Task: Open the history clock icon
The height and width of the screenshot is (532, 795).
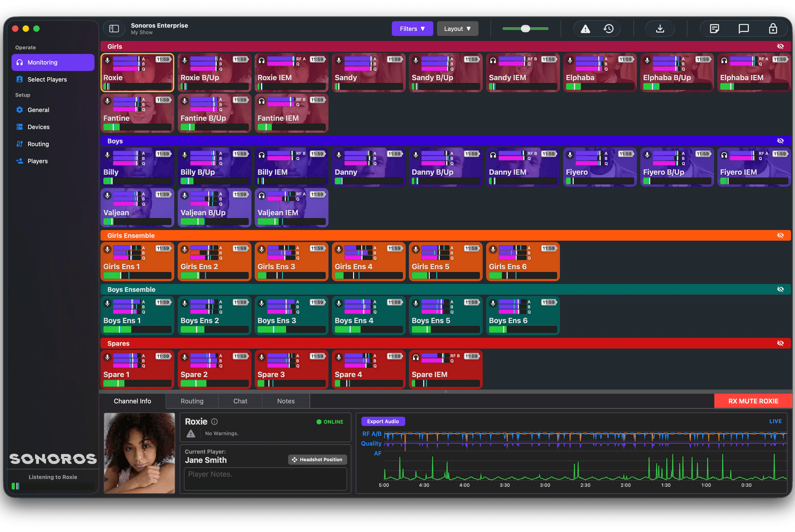Action: [x=608, y=29]
